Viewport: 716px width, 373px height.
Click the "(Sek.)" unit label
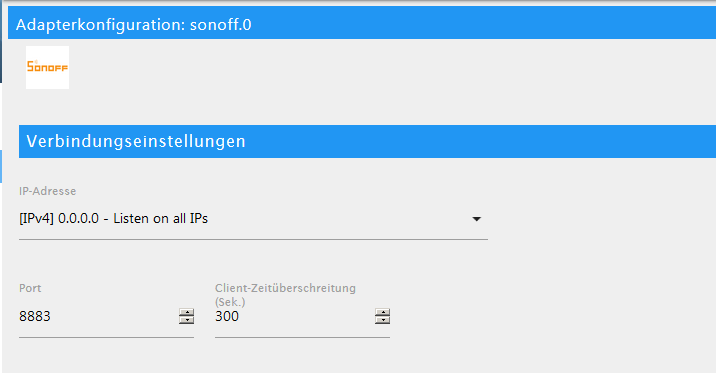point(230,302)
